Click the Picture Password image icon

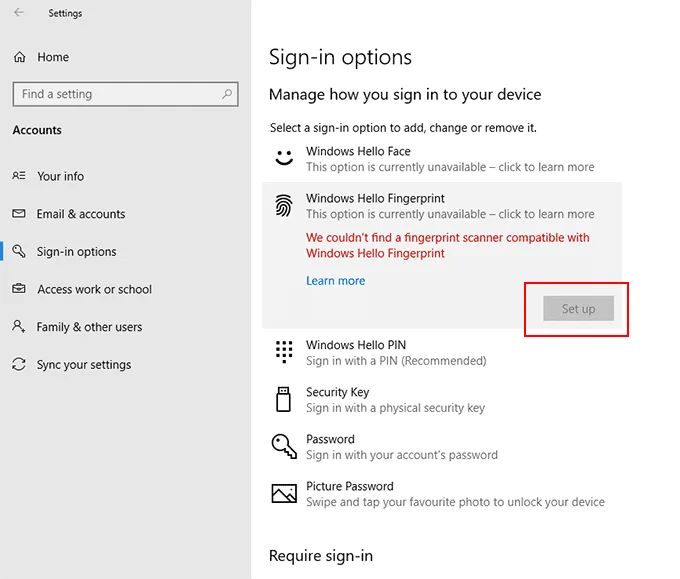pyautogui.click(x=284, y=493)
